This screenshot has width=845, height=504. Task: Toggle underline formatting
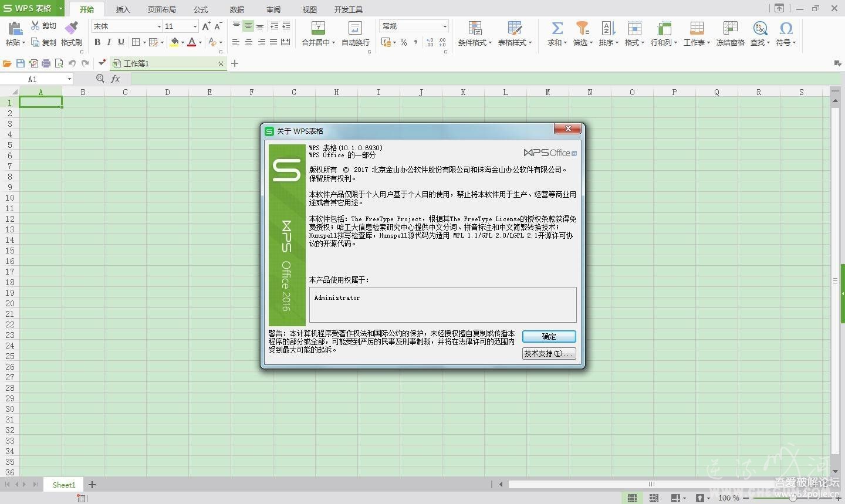point(121,42)
